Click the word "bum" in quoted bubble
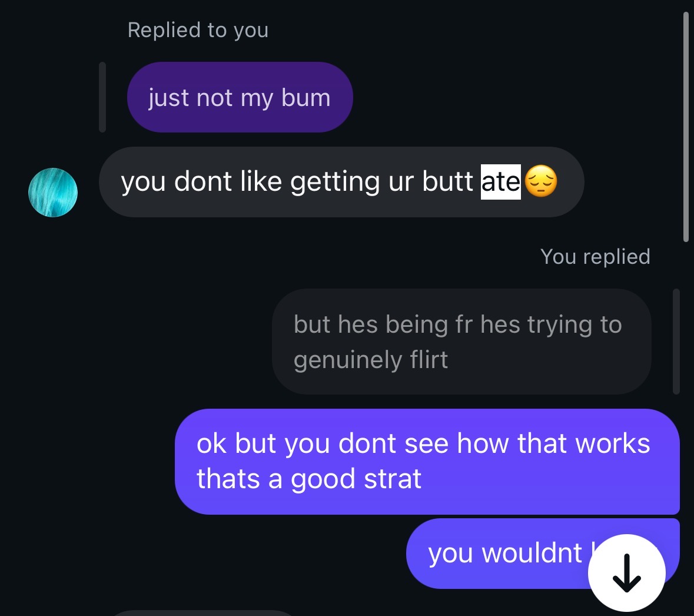694x616 pixels. pyautogui.click(x=306, y=98)
